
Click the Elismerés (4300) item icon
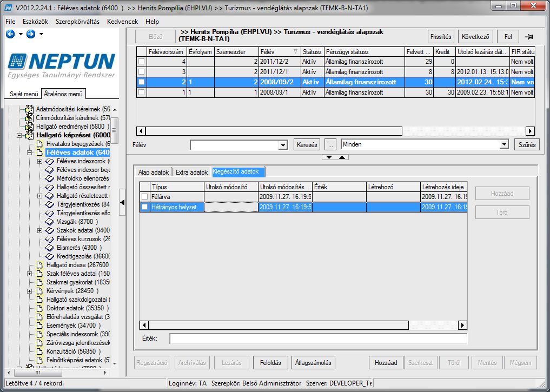point(50,248)
